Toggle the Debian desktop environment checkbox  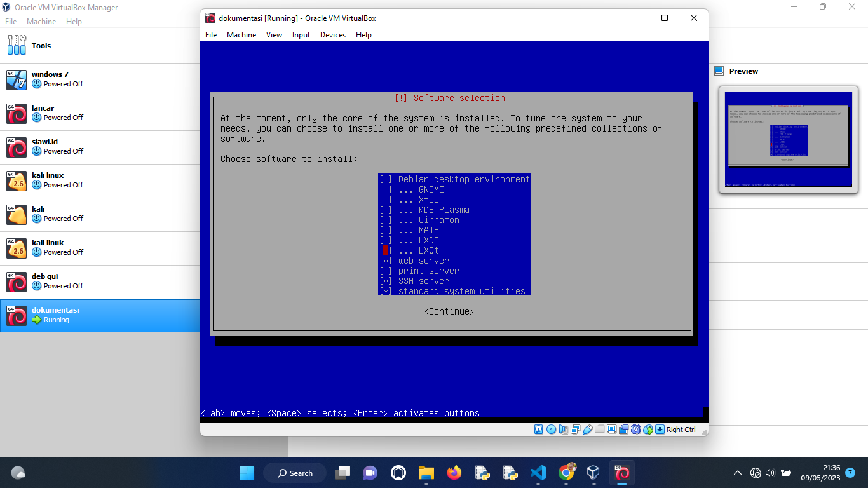[x=386, y=179]
